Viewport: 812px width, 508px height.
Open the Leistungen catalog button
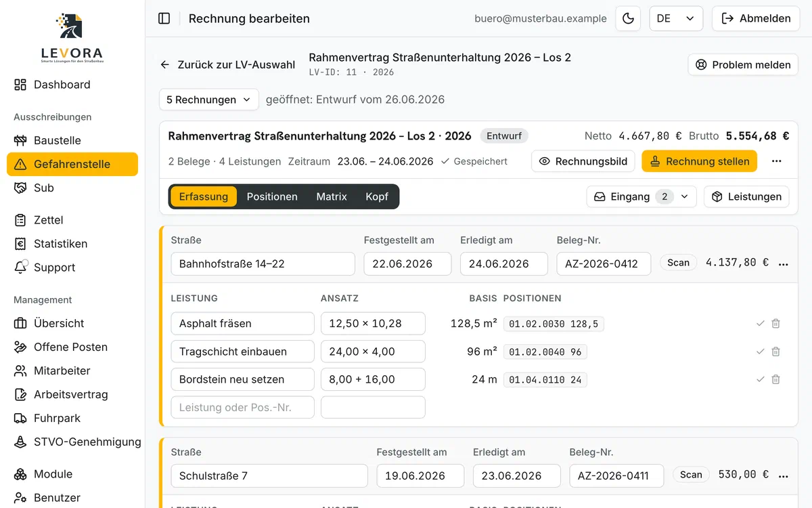click(746, 196)
